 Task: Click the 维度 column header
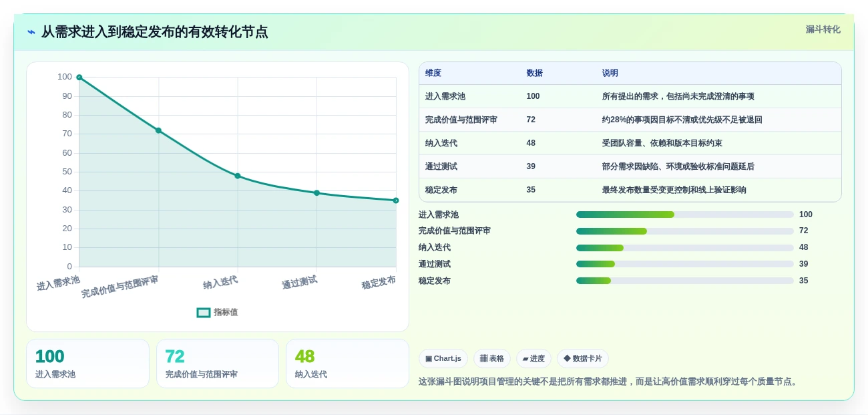pyautogui.click(x=433, y=73)
